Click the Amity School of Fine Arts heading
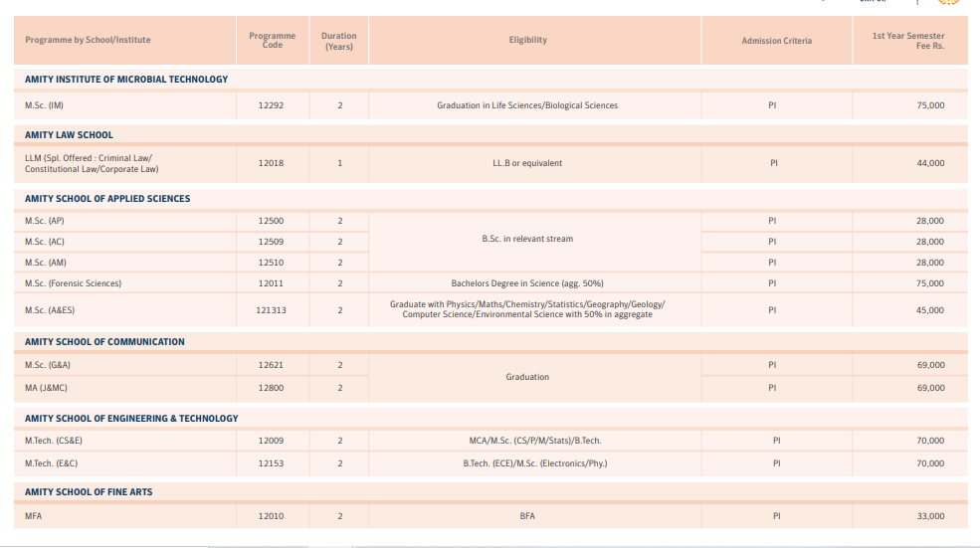The width and height of the screenshot is (980, 548). [89, 492]
